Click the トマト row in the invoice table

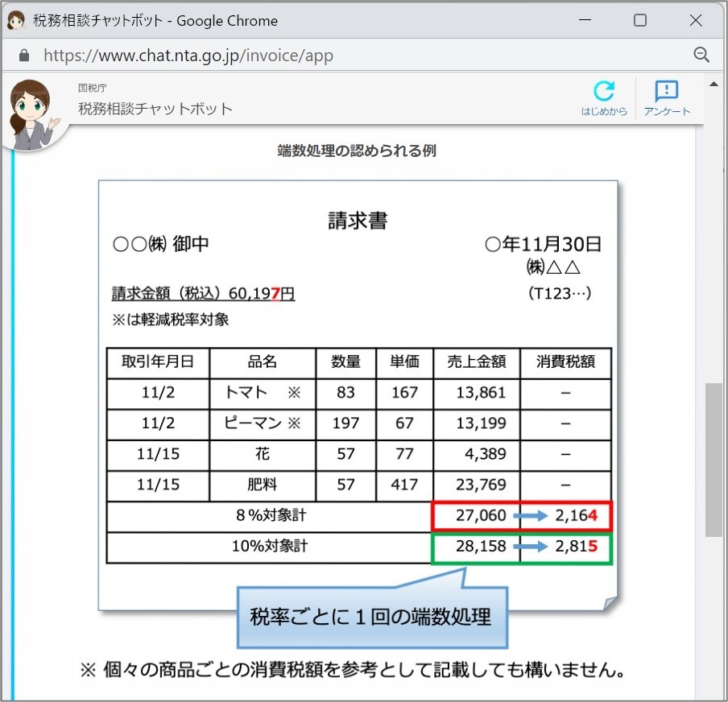tap(262, 393)
